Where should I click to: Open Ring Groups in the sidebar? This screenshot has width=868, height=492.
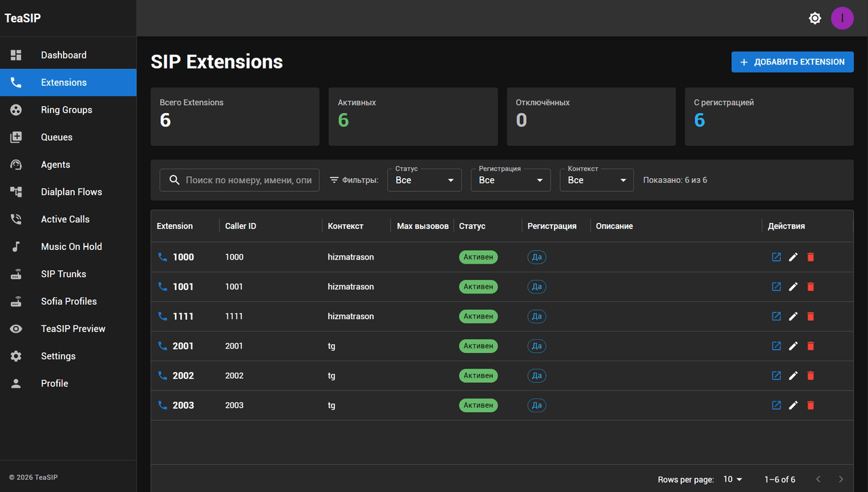68,110
